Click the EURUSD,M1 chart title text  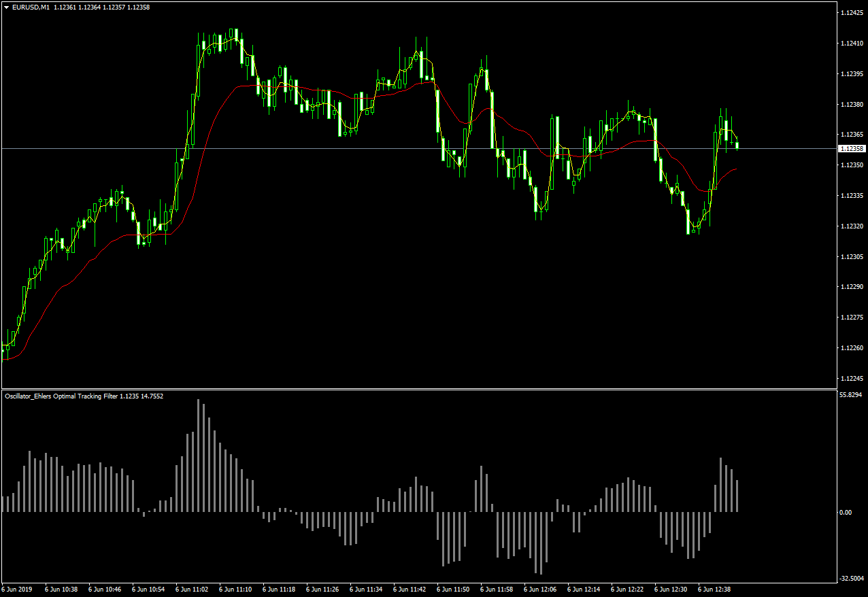pos(31,7)
